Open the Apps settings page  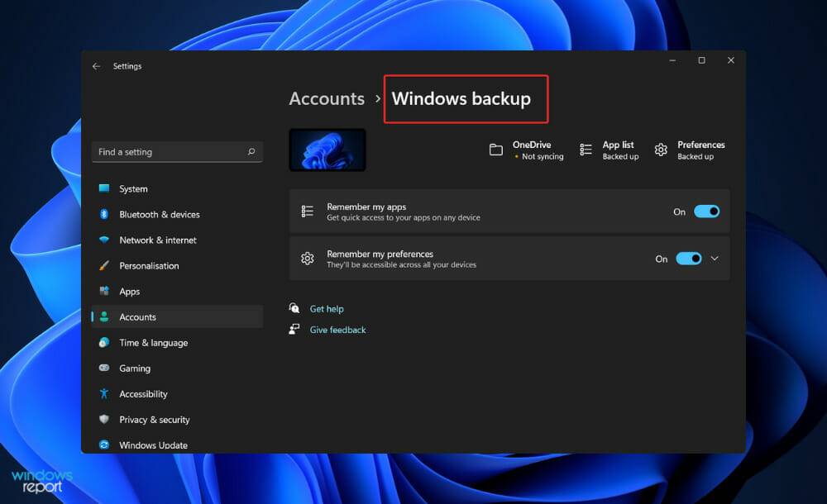[131, 291]
